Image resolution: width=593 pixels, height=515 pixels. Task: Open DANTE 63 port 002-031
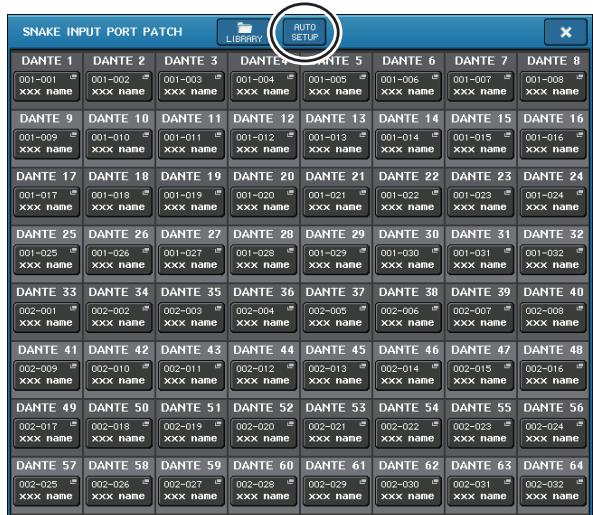[x=481, y=491]
